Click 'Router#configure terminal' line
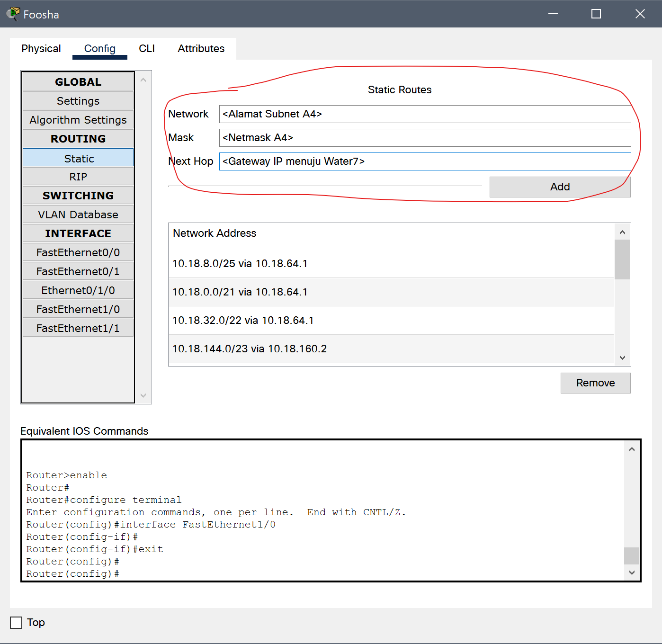Image resolution: width=662 pixels, height=644 pixels. tap(104, 500)
